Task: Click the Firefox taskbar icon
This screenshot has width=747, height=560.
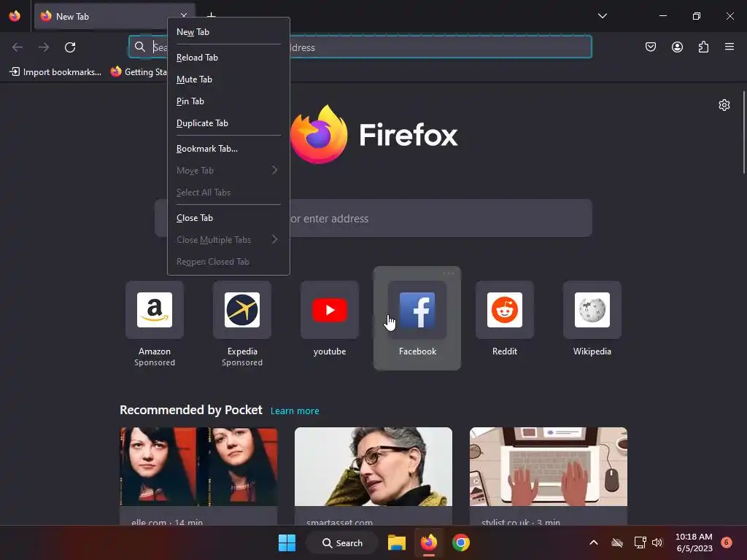Action: (429, 542)
